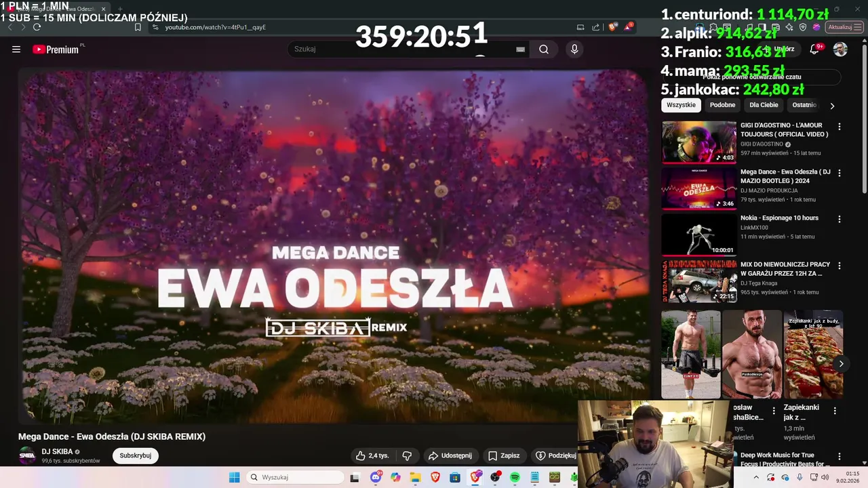This screenshot has height=488, width=868.
Task: Share the page link from the address bar
Action: pos(596,27)
